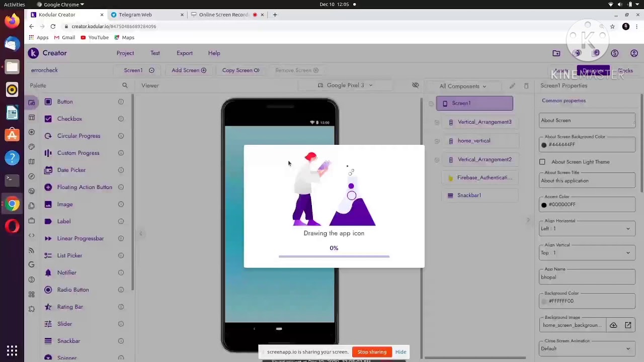Viewport: 644px width, 362px height.
Task: Open the All Components dropdown
Action: [x=463, y=86]
